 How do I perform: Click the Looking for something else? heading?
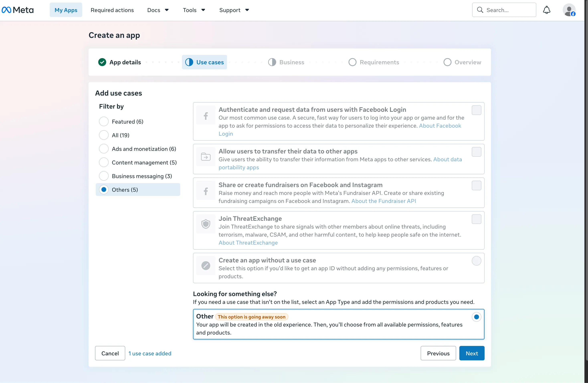point(235,294)
